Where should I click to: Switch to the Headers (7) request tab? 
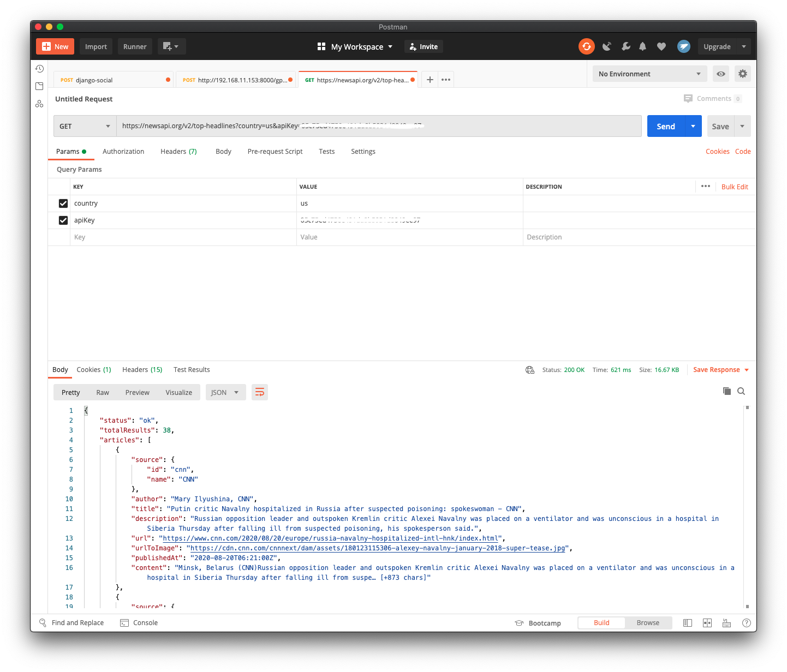[178, 152]
